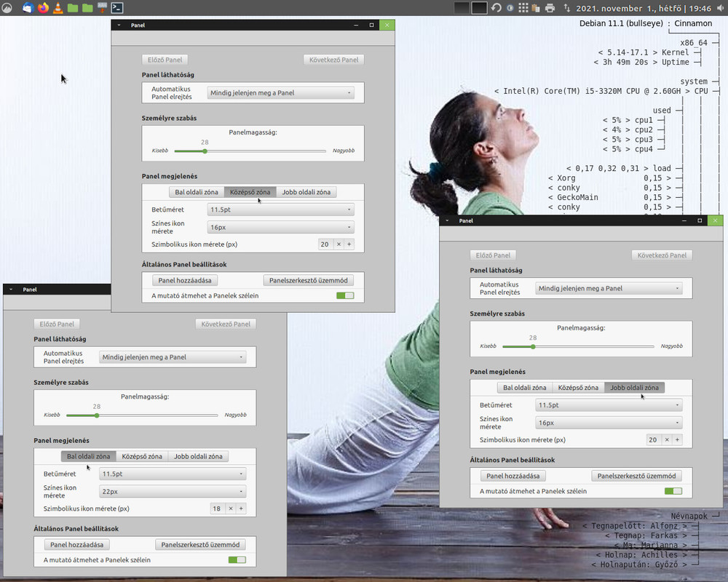
Task: Click Panelmagasság slider in lower-left Panel window
Action: [x=142, y=415]
